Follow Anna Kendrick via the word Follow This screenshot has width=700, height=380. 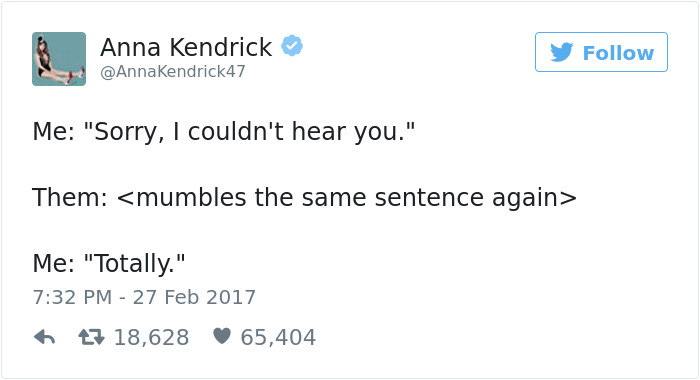618,53
